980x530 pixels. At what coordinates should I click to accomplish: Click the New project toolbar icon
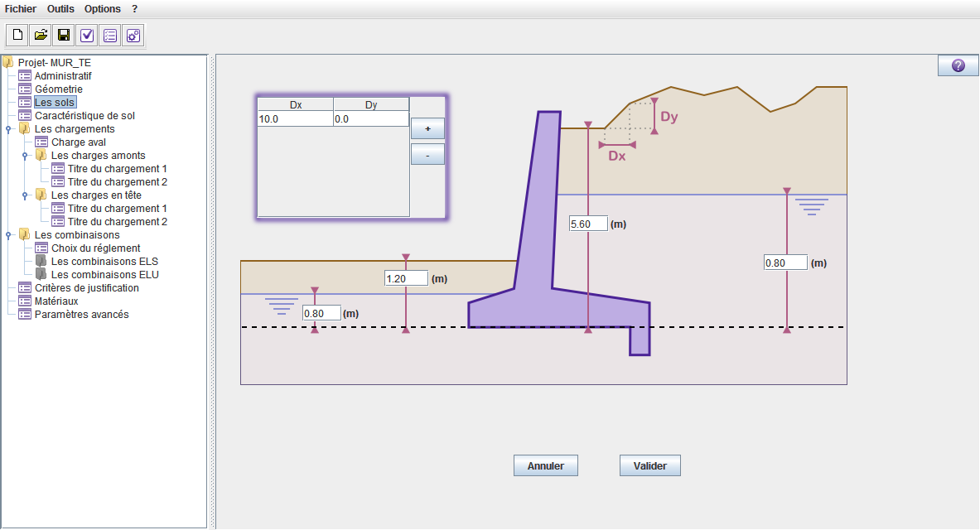17,35
